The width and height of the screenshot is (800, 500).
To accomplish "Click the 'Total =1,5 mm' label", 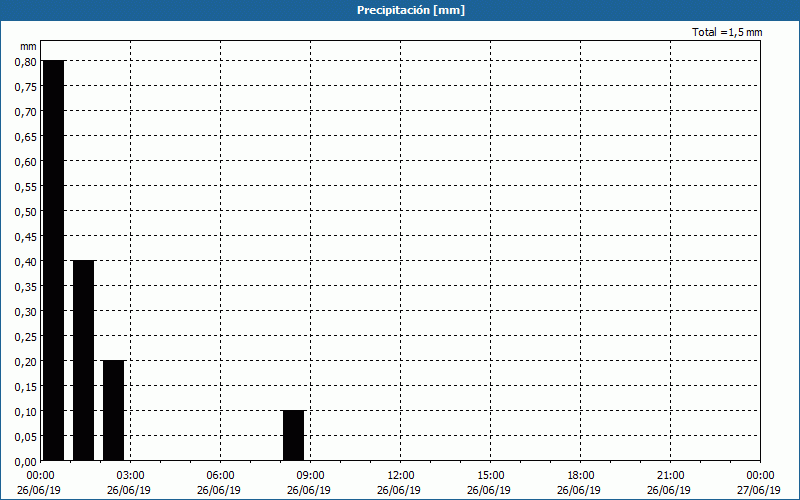I will click(x=727, y=33).
